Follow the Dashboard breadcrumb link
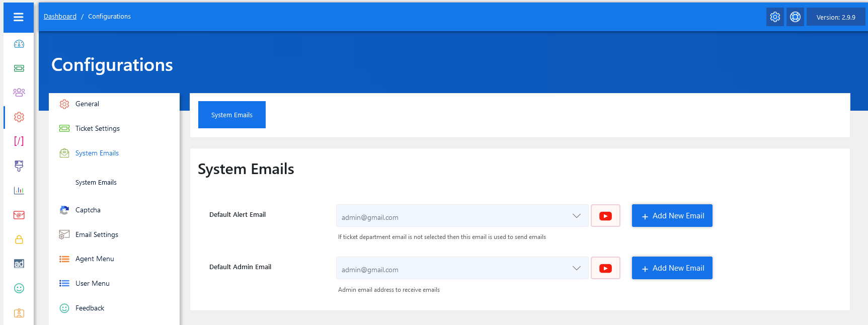 pyautogui.click(x=60, y=17)
